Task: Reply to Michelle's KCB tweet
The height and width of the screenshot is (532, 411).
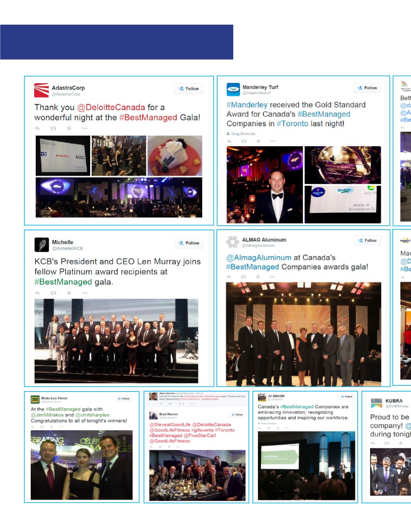Action: pyautogui.click(x=38, y=293)
